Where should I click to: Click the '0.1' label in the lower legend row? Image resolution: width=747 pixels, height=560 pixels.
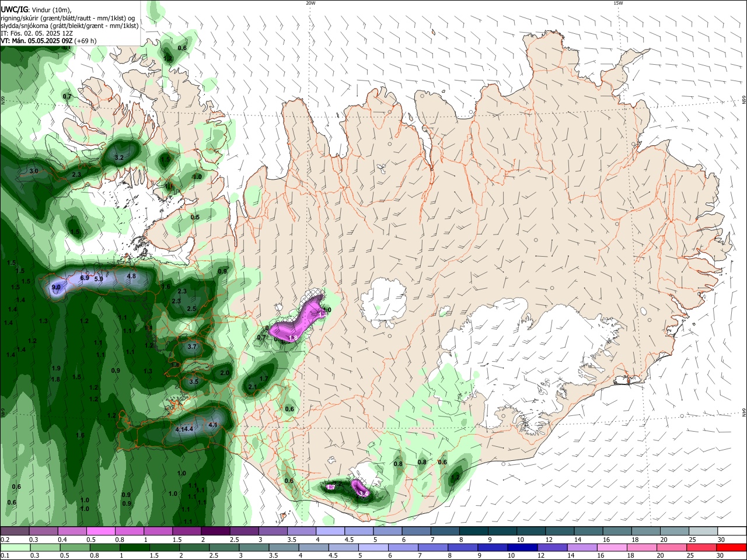coord(5,556)
